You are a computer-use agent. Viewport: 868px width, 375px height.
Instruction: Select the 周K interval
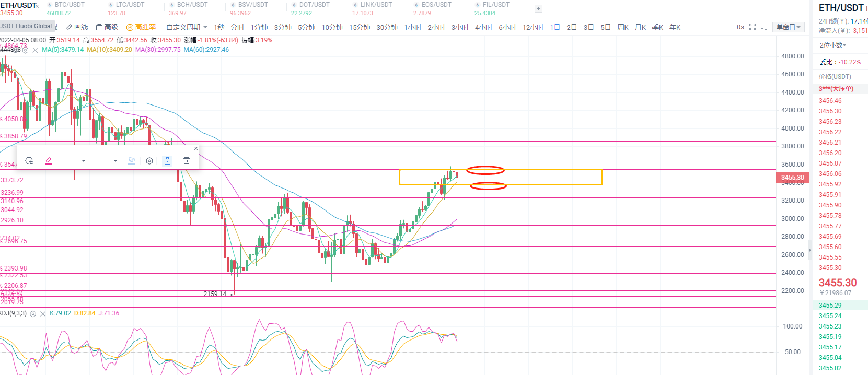click(623, 27)
